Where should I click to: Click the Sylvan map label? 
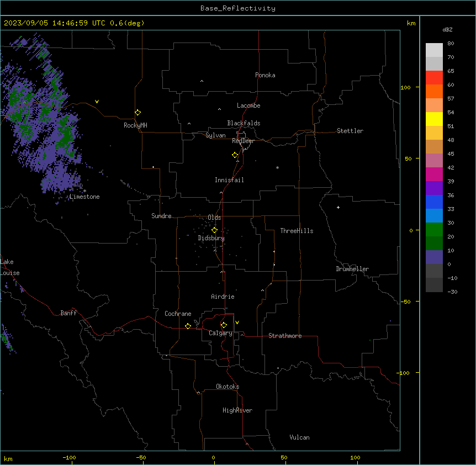[215, 135]
